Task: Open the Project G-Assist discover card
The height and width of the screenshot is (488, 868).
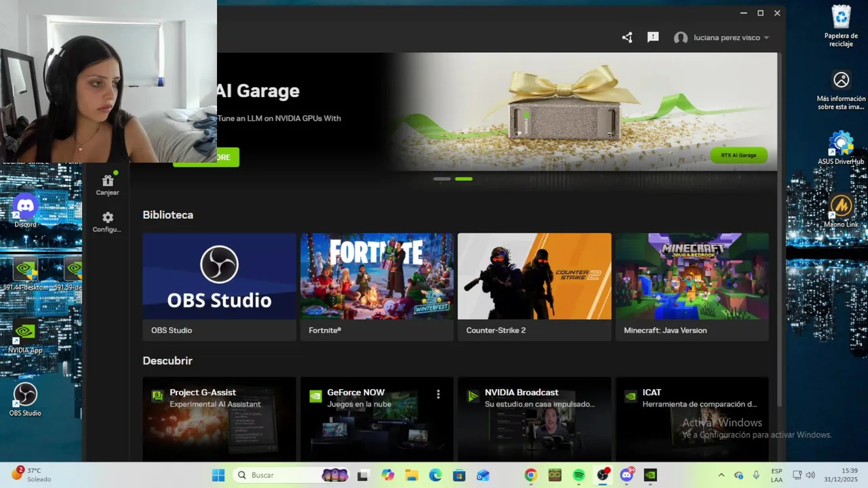Action: 219,419
